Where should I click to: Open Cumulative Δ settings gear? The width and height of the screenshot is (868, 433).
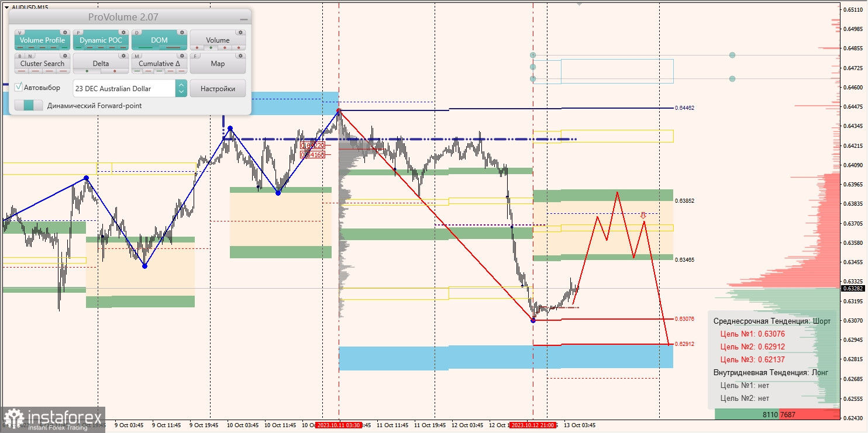(182, 56)
